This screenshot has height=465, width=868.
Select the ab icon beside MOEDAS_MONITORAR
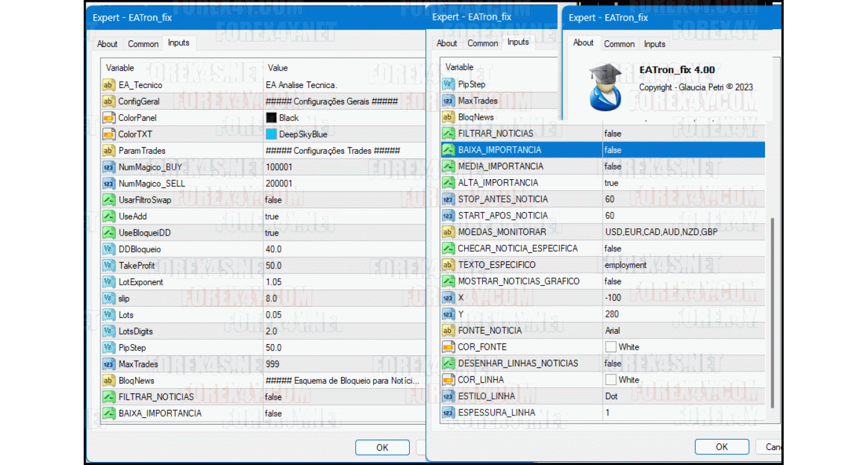point(448,232)
